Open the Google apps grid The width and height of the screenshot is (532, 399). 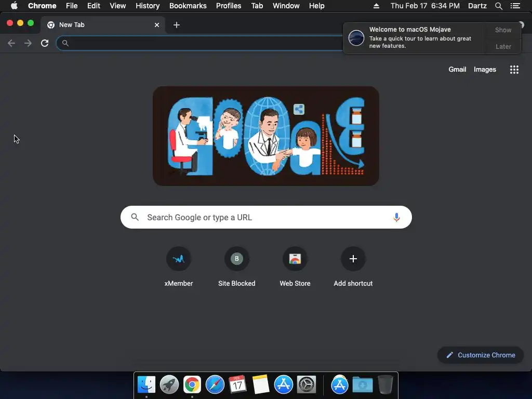click(514, 70)
